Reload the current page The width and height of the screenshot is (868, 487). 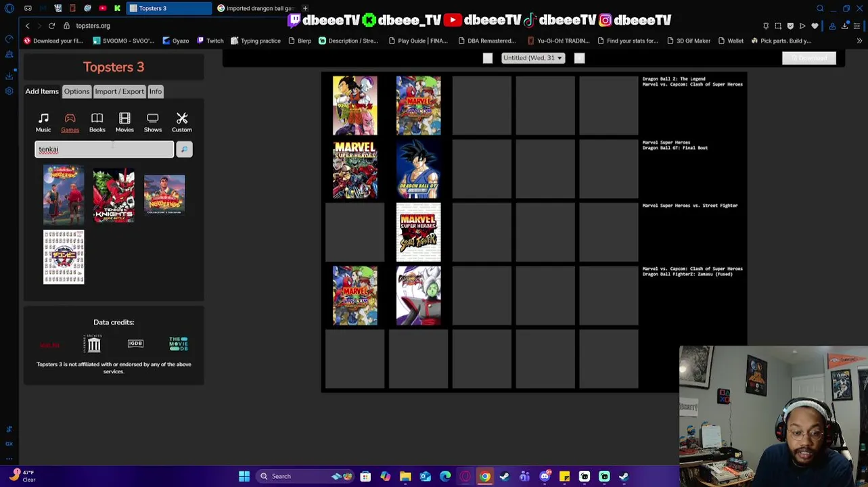click(x=51, y=26)
